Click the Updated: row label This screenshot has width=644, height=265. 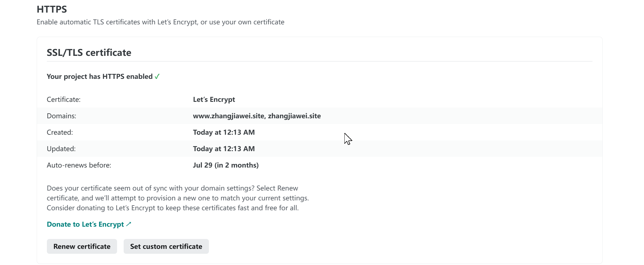coord(61,149)
